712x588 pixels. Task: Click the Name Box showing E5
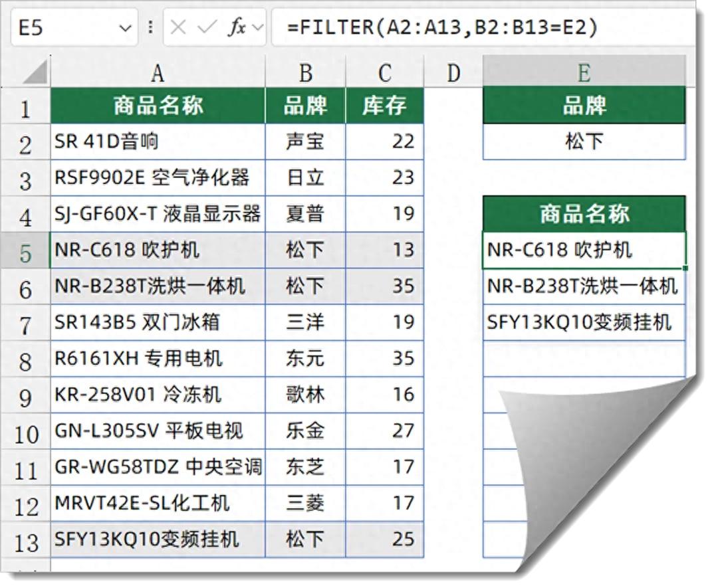click(x=74, y=28)
